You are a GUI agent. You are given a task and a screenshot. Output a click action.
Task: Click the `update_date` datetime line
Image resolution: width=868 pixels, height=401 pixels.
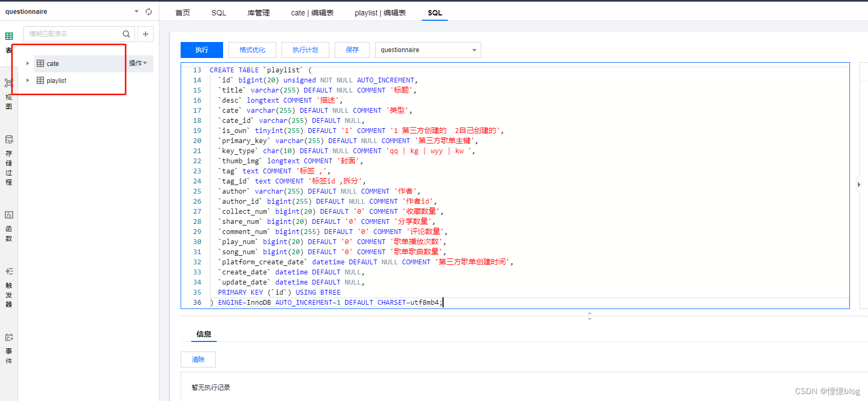291,282
